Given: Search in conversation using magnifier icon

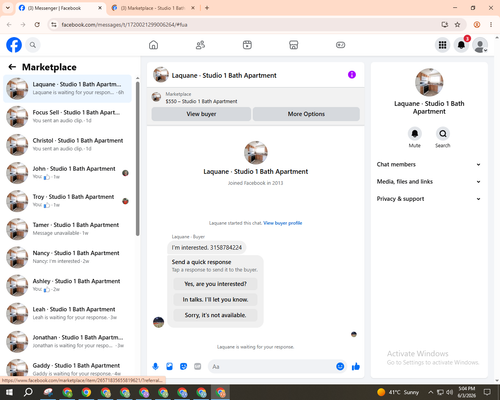Looking at the screenshot, I should [x=443, y=134].
